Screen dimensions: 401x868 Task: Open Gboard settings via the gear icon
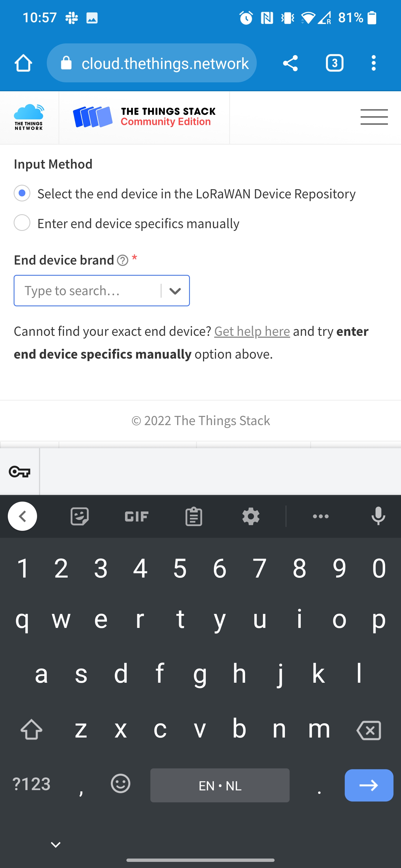251,516
